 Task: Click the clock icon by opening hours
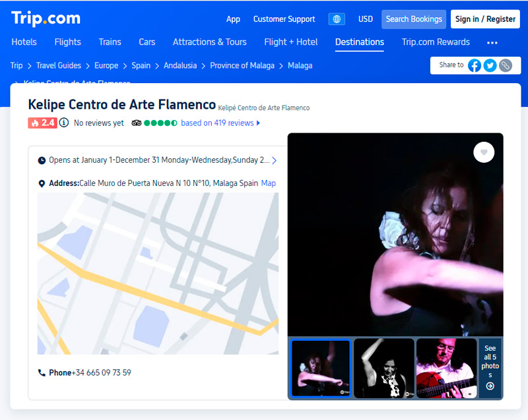coord(42,160)
